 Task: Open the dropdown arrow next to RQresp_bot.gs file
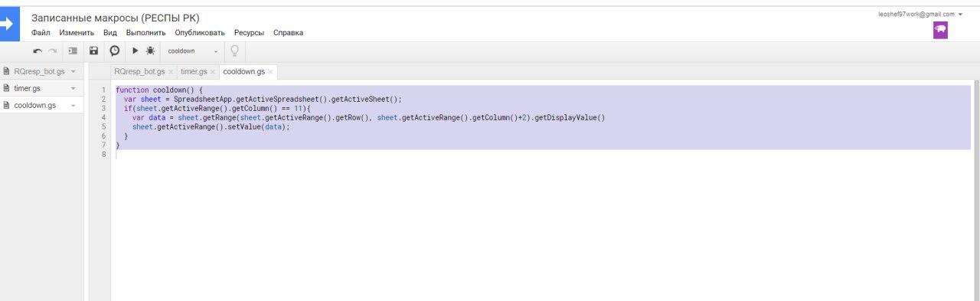(x=73, y=71)
